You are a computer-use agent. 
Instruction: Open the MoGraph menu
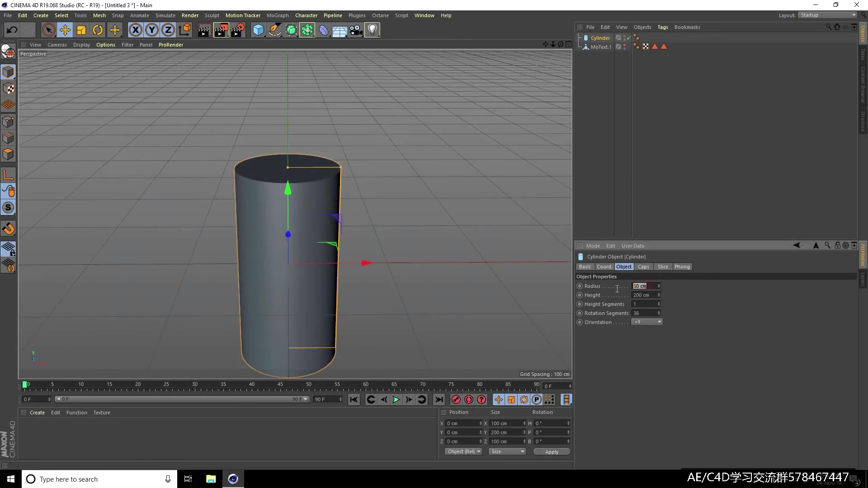(278, 15)
